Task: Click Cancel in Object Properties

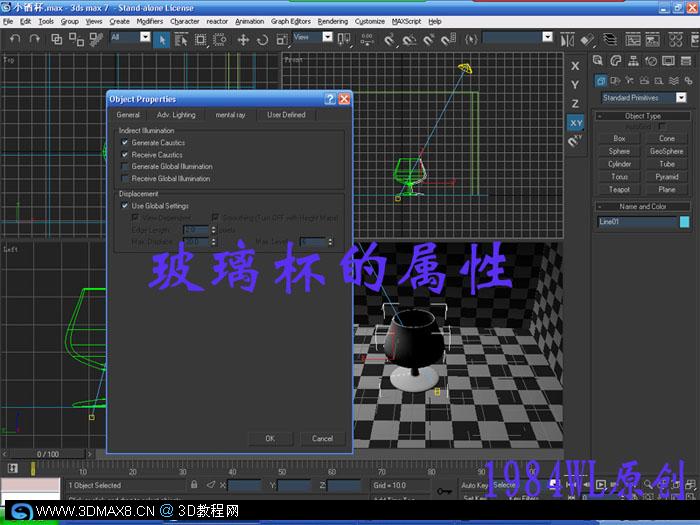Action: coord(322,438)
